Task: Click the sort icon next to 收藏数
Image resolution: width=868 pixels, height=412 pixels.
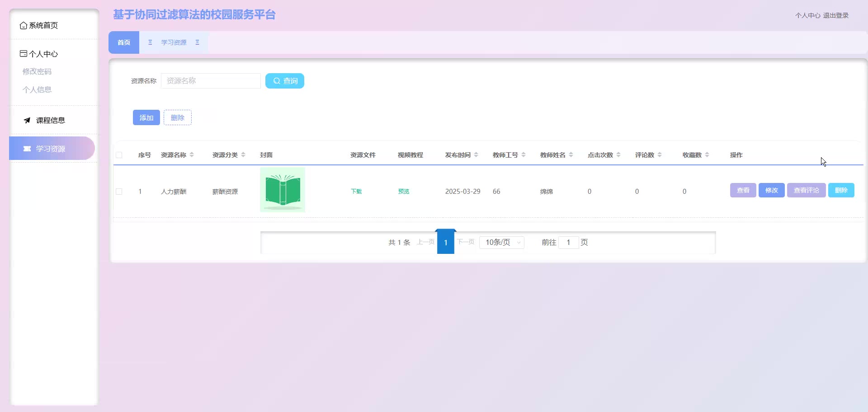Action: pos(707,155)
